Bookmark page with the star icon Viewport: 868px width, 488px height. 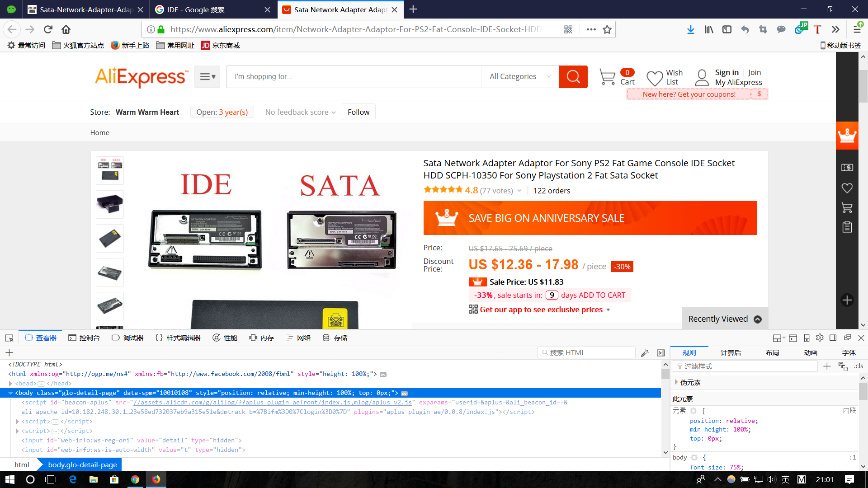click(607, 29)
